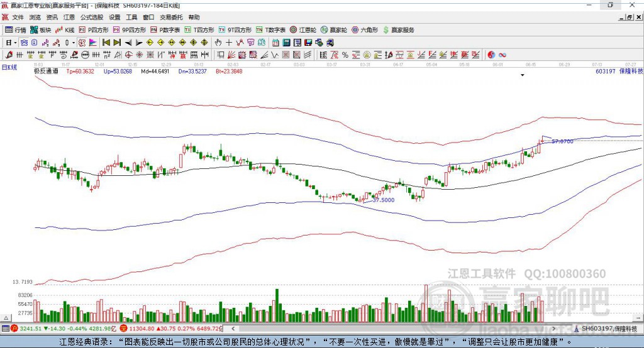The height and width of the screenshot is (348, 644).
Task: Open the 9T四方形 tool
Action: click(x=235, y=30)
